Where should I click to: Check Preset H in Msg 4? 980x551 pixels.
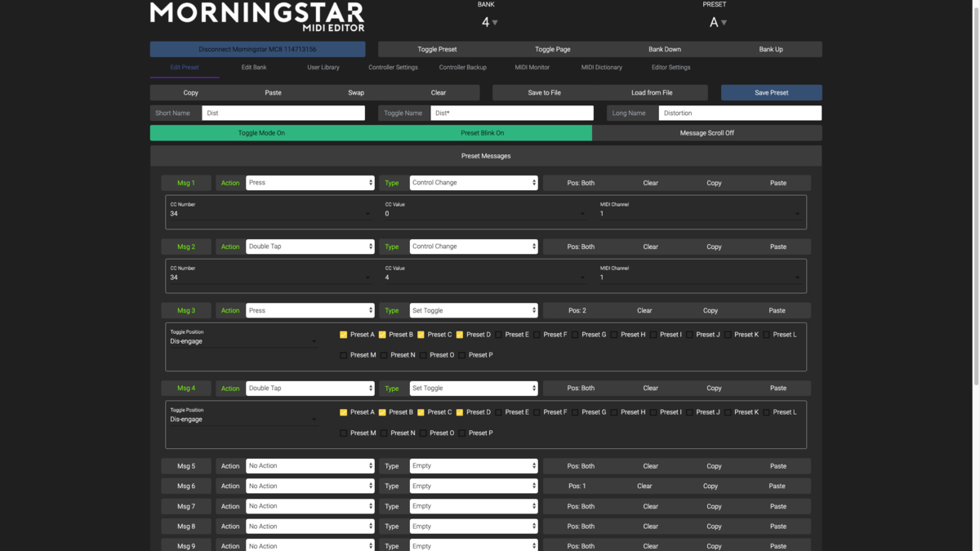click(614, 412)
